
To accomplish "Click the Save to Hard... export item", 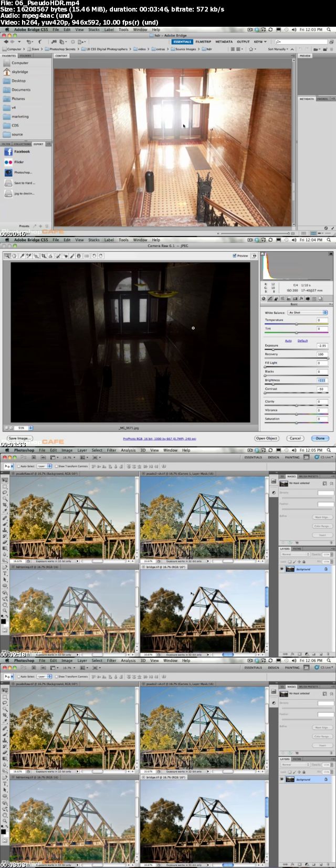I will click(19, 183).
